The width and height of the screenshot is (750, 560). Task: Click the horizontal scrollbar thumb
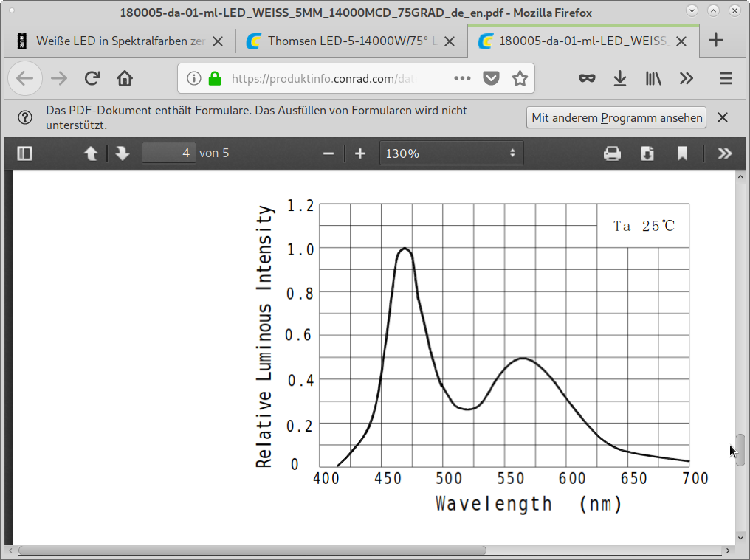(252, 550)
